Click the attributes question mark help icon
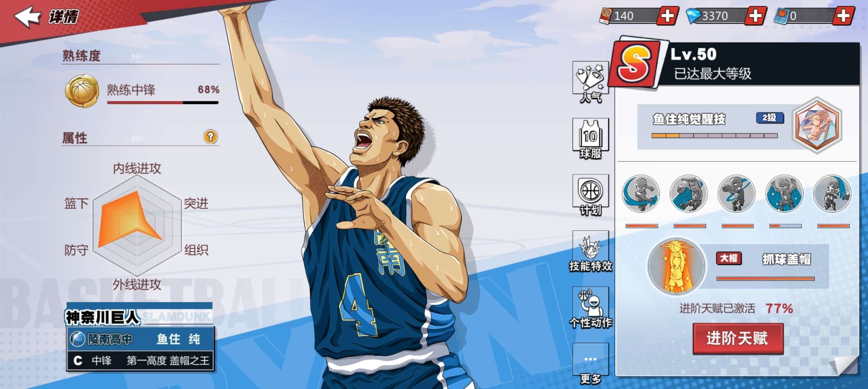The width and height of the screenshot is (868, 389). (211, 137)
